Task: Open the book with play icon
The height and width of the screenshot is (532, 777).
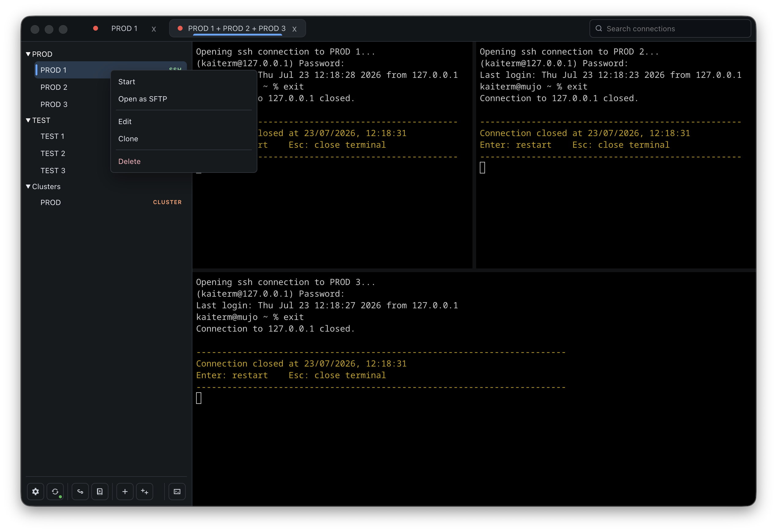Action: (x=100, y=491)
